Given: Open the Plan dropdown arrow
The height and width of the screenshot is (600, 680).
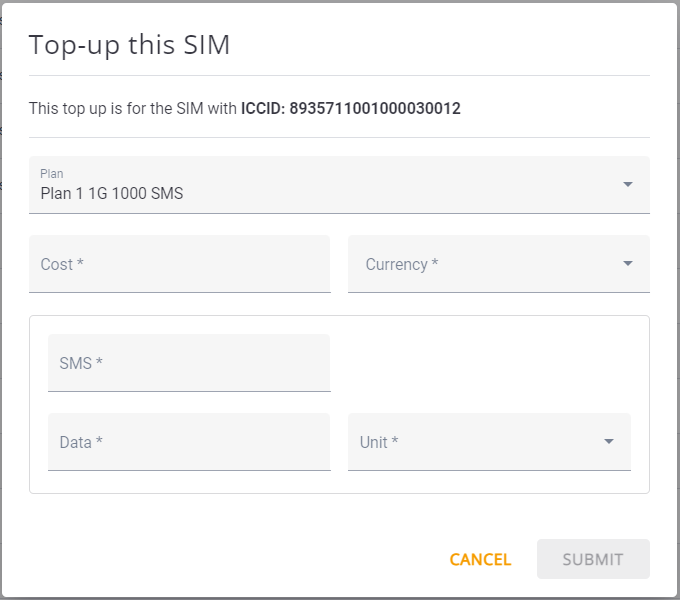Looking at the screenshot, I should [x=628, y=184].
